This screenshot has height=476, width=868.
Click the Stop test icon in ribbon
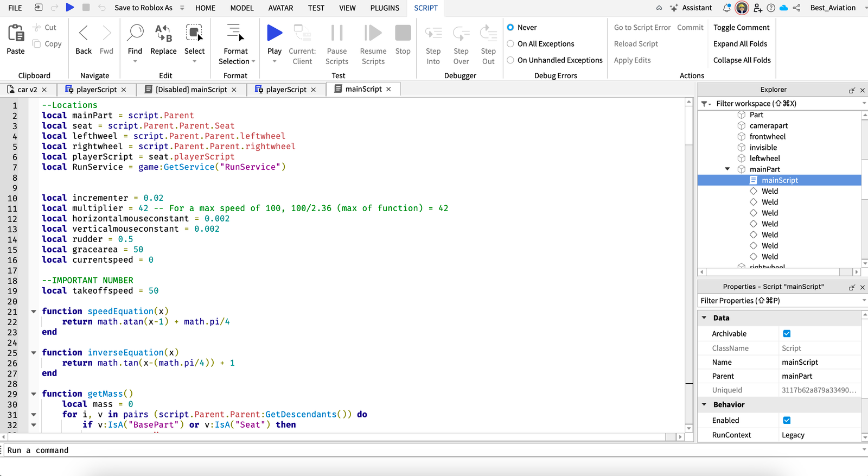403,33
